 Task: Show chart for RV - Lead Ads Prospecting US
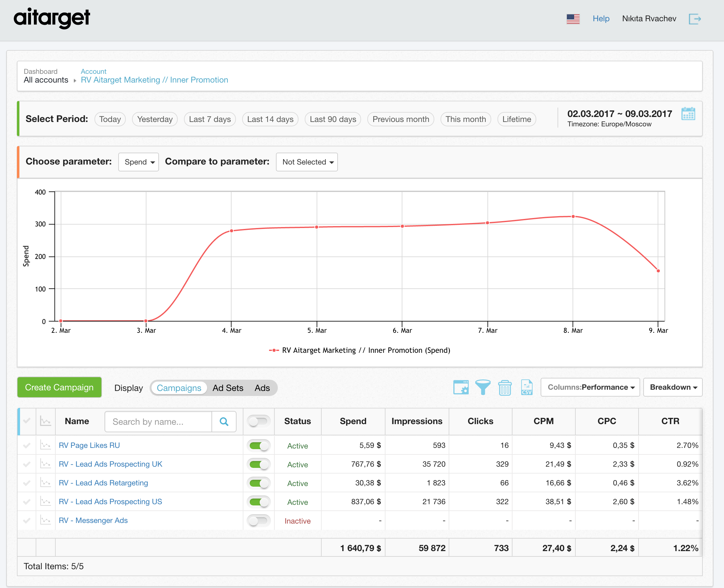[x=45, y=501]
